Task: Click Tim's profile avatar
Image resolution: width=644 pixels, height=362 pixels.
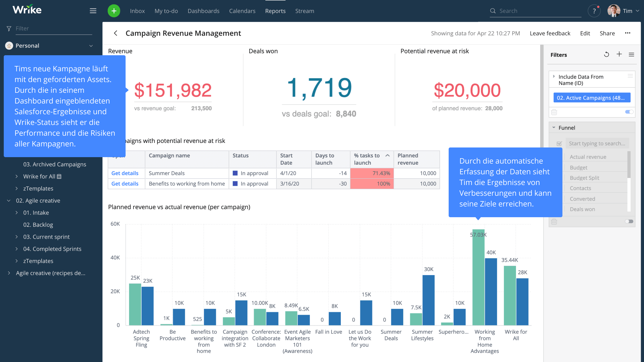Action: click(x=614, y=11)
